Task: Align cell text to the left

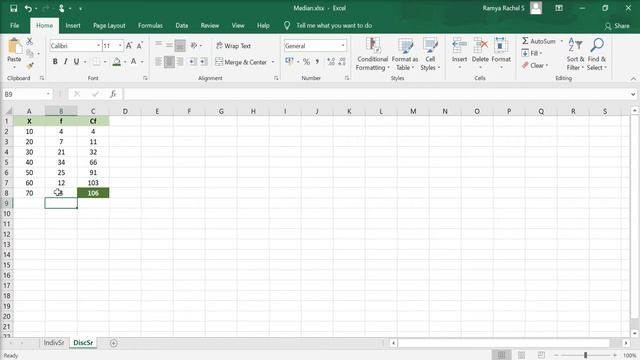Action: click(158, 62)
